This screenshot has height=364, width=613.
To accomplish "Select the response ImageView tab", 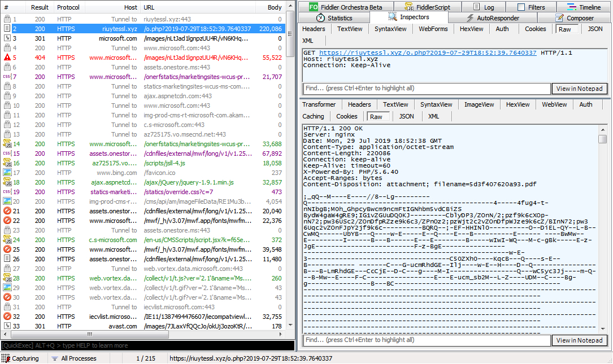I will tap(479, 104).
